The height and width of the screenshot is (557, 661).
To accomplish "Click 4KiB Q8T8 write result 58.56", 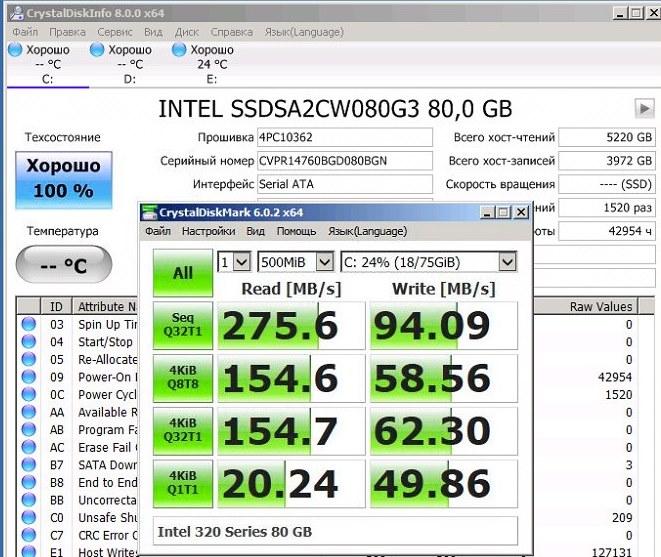I will click(x=443, y=378).
